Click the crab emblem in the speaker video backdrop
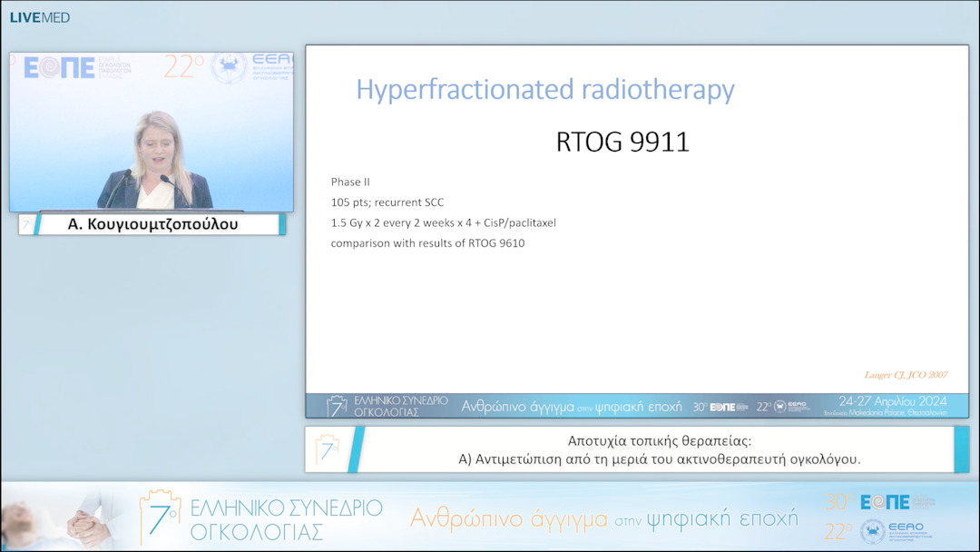The image size is (980, 552). (x=229, y=68)
